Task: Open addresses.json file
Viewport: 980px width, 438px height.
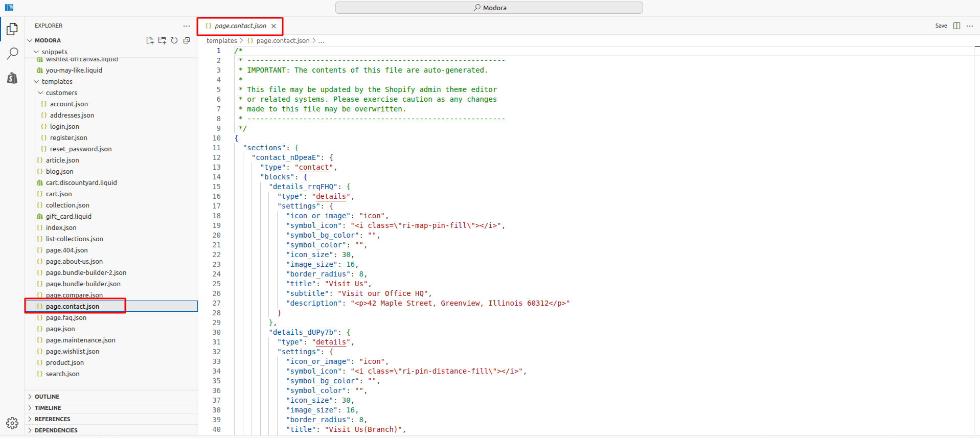Action: pyautogui.click(x=72, y=115)
